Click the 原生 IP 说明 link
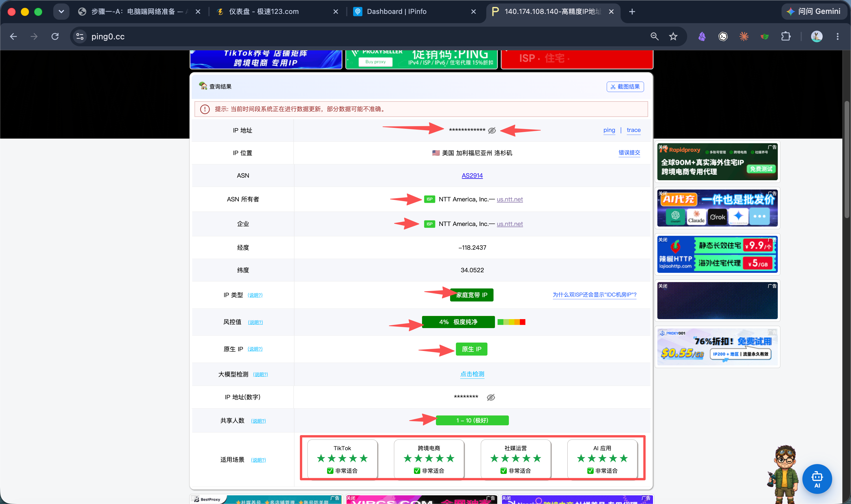 click(x=255, y=349)
